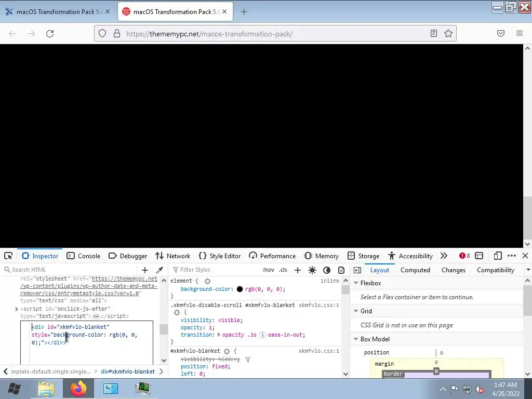532x399 pixels.
Task: Show all sidebar tabs dropdown arrow
Action: 528,270
